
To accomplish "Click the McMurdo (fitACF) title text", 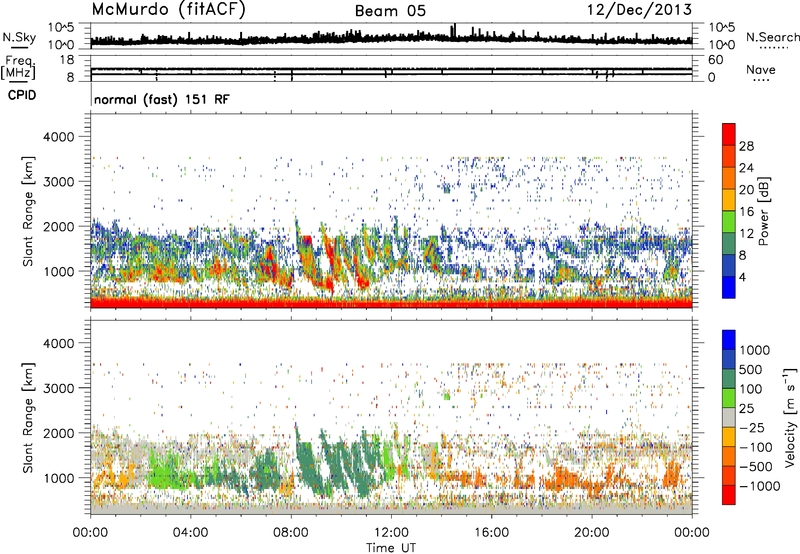I will click(168, 10).
